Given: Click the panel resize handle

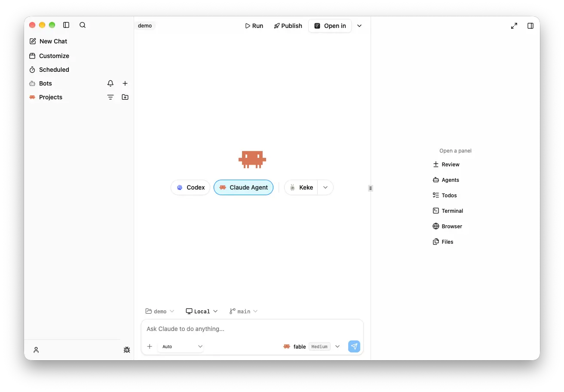Looking at the screenshot, I should (x=371, y=188).
